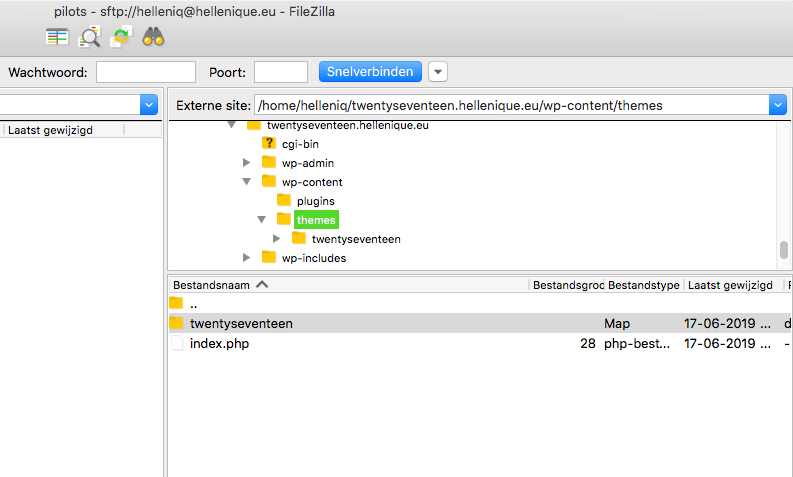Open the local site path dropdown
This screenshot has height=477, width=793.
pos(149,105)
